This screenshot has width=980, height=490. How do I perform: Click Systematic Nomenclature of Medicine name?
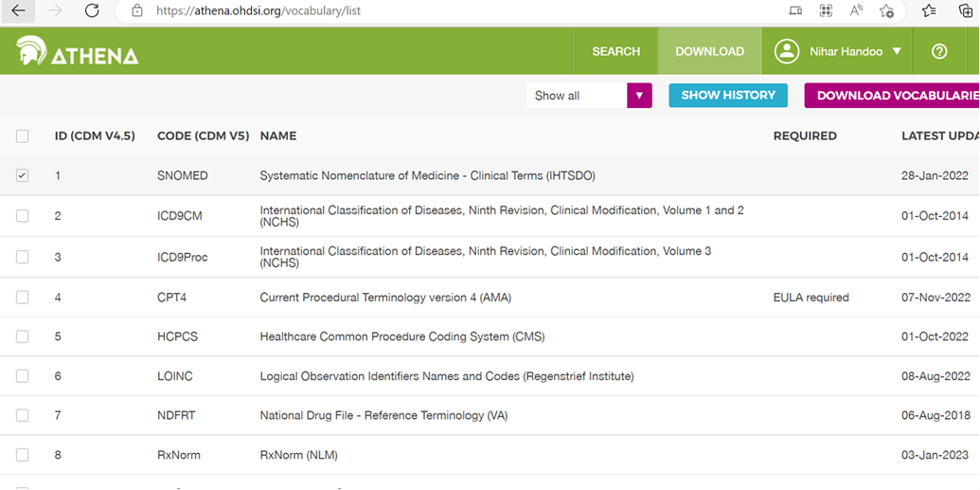tap(427, 176)
